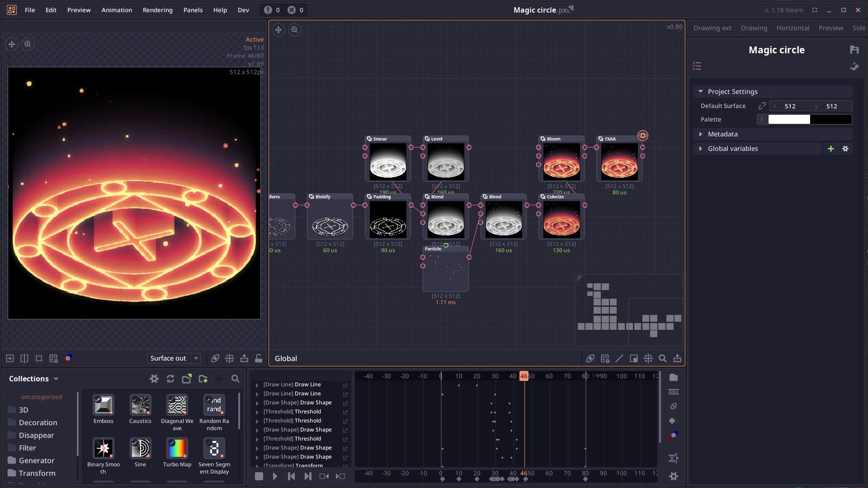Toggle the x/y link for Default Surface
The height and width of the screenshot is (488, 868).
762,106
